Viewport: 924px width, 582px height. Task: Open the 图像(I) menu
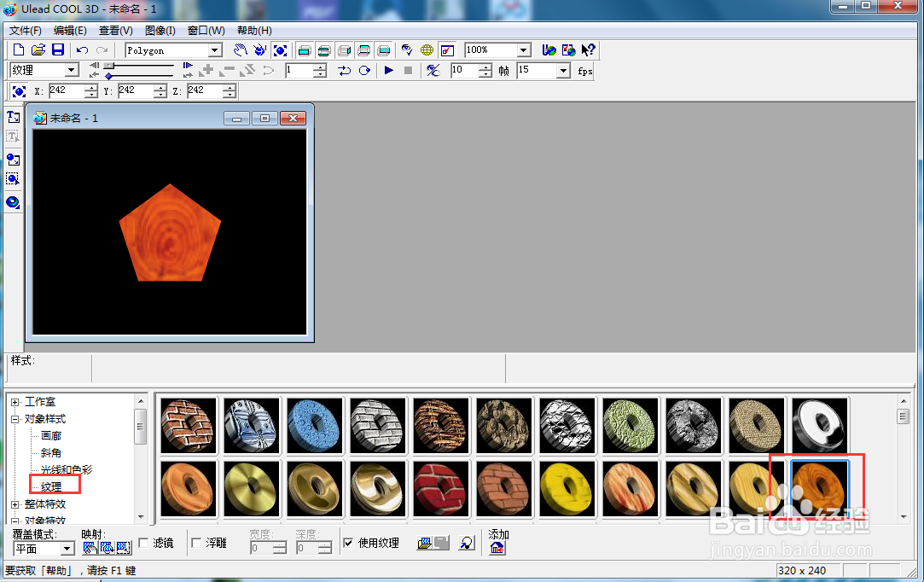point(160,31)
